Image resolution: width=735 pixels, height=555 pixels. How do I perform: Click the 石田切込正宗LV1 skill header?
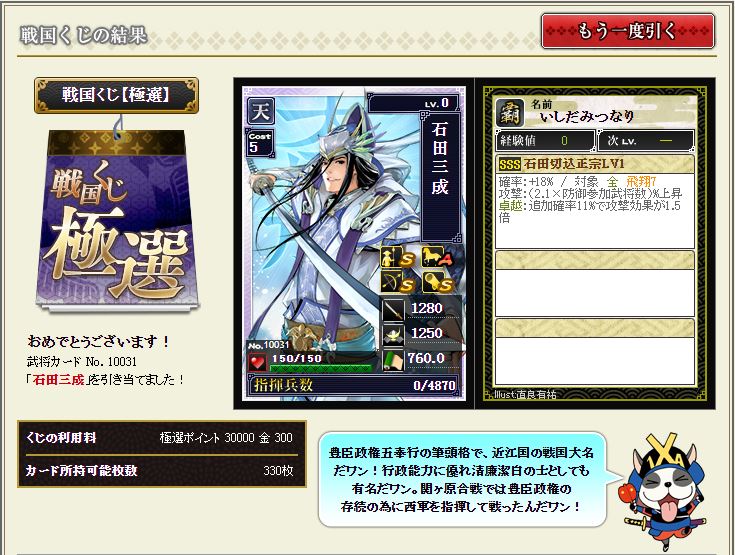(x=594, y=164)
